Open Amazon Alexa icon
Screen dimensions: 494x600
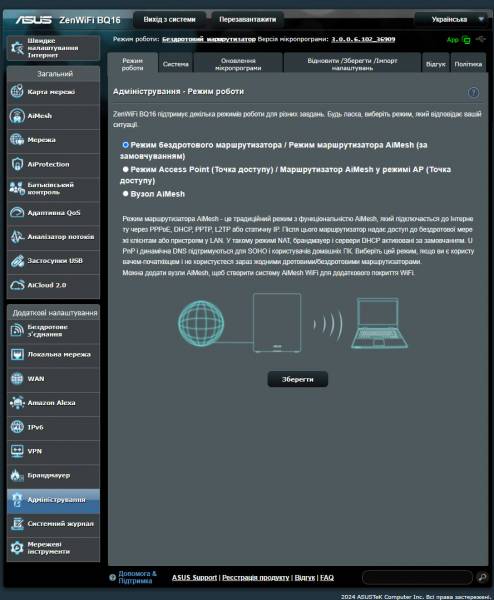[x=17, y=403]
